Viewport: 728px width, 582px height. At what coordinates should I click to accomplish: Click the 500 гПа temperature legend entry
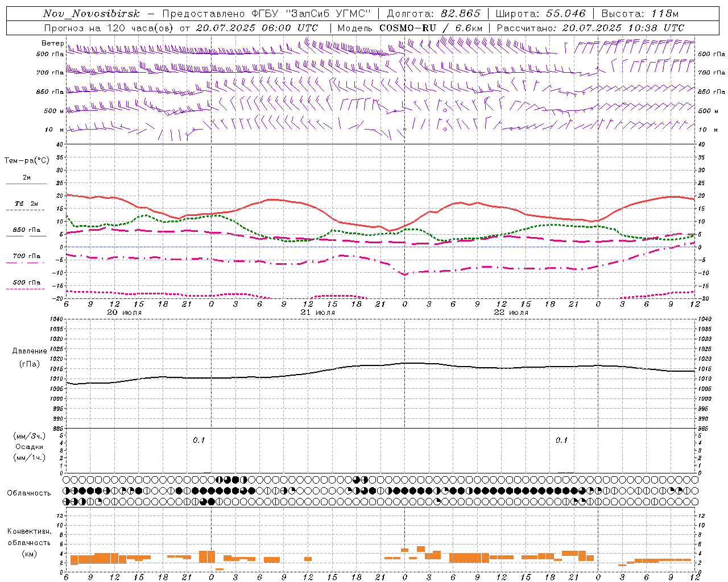[27, 282]
